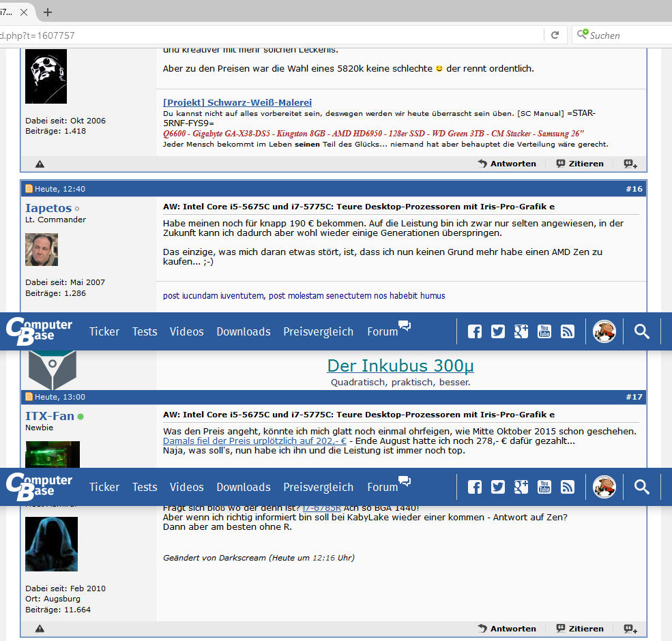Click Google+ icon in upper nav bar

[521, 331]
